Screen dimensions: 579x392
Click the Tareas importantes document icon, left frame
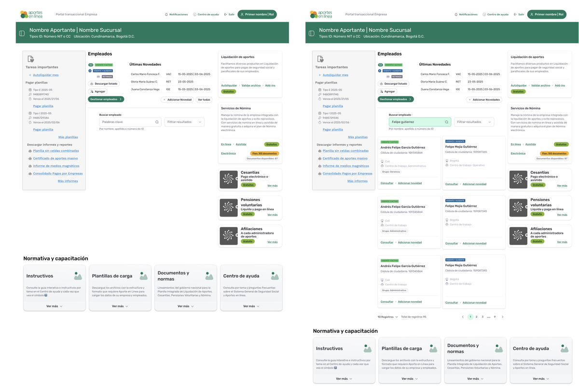30,59
